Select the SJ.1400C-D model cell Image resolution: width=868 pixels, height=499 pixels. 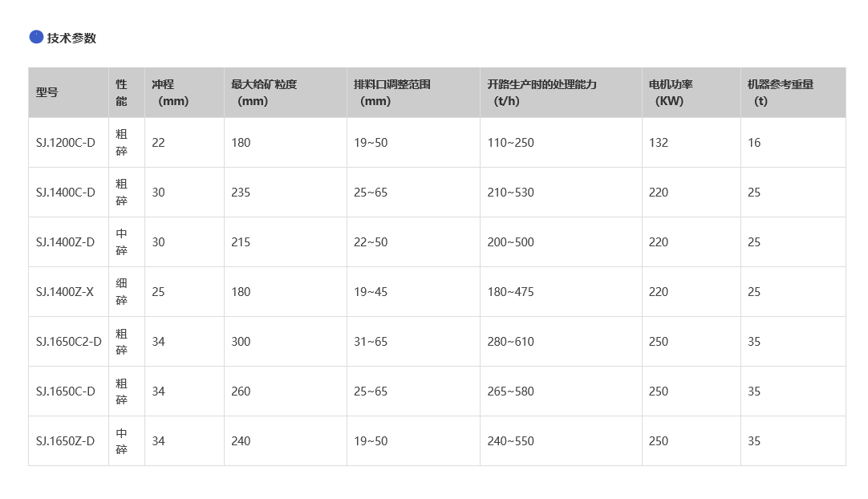pyautogui.click(x=65, y=193)
